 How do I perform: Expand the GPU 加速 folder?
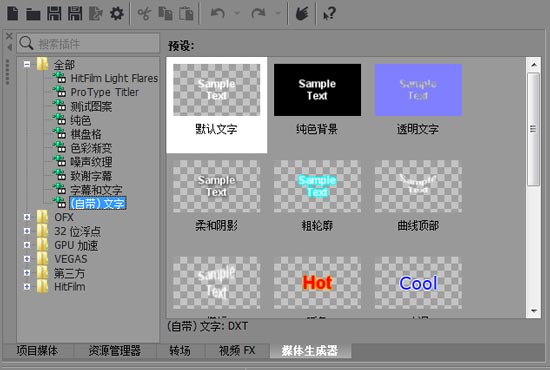point(27,245)
